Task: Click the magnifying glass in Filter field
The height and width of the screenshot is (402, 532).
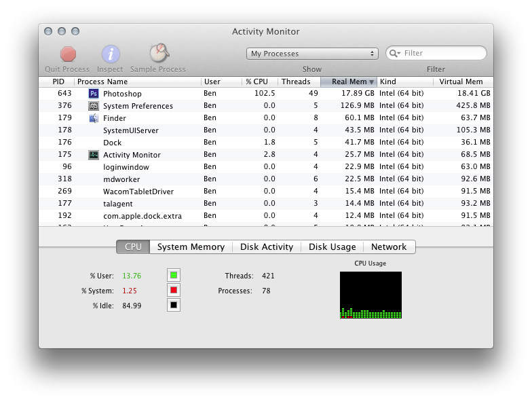Action: coord(395,53)
